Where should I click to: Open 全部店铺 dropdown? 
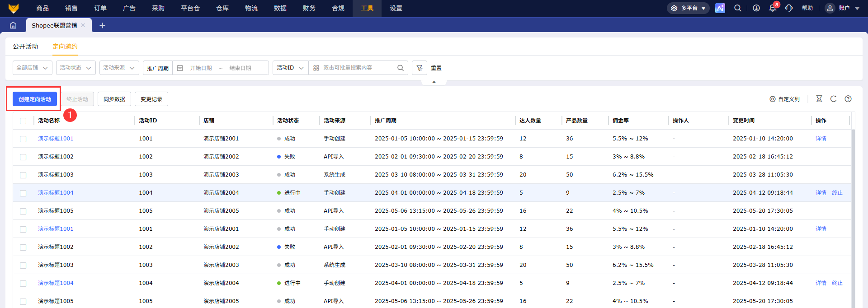pos(33,68)
